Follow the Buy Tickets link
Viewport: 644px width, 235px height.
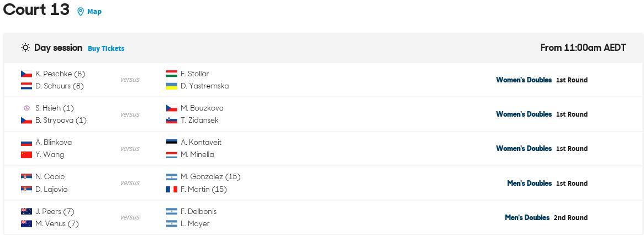(106, 49)
